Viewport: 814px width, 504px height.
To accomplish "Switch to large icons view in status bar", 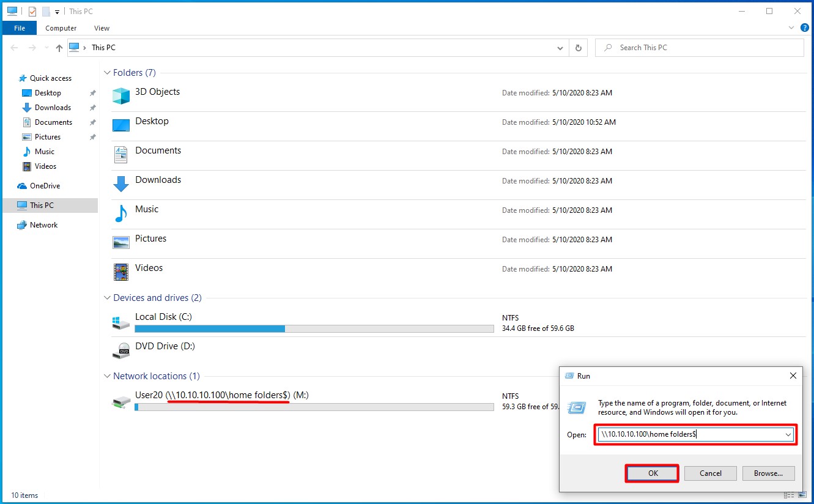I will point(802,495).
